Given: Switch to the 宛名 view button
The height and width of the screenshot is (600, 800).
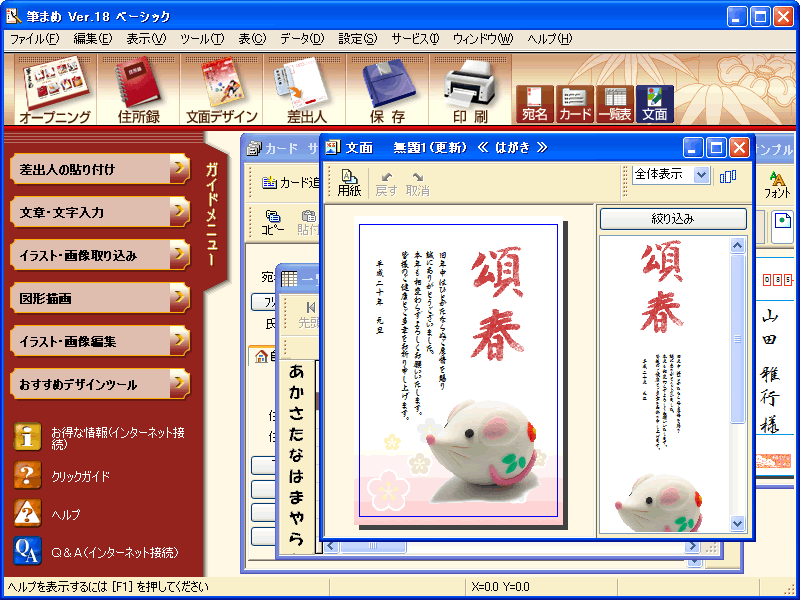Looking at the screenshot, I should pos(535,104).
